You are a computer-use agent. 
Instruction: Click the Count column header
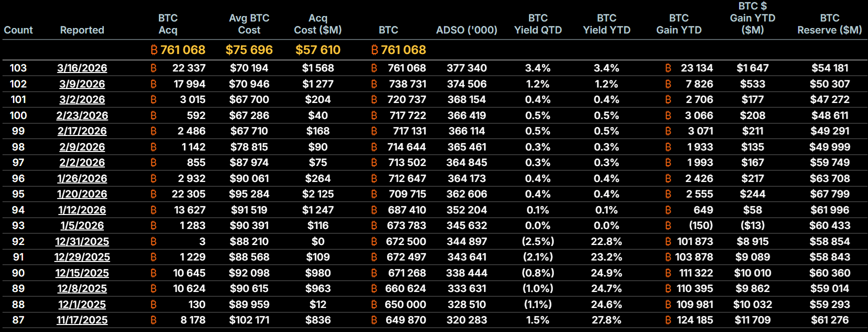click(18, 30)
